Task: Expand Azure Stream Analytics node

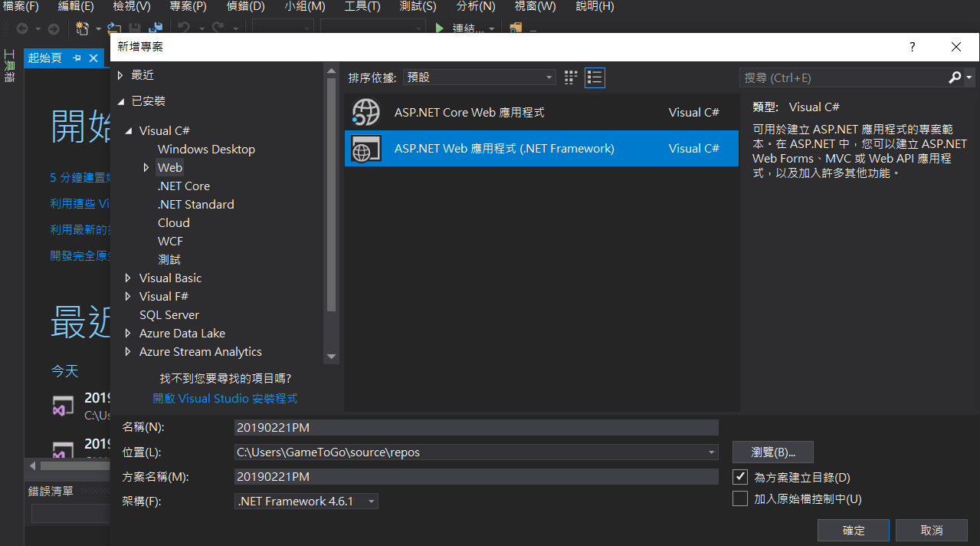Action: pos(129,351)
